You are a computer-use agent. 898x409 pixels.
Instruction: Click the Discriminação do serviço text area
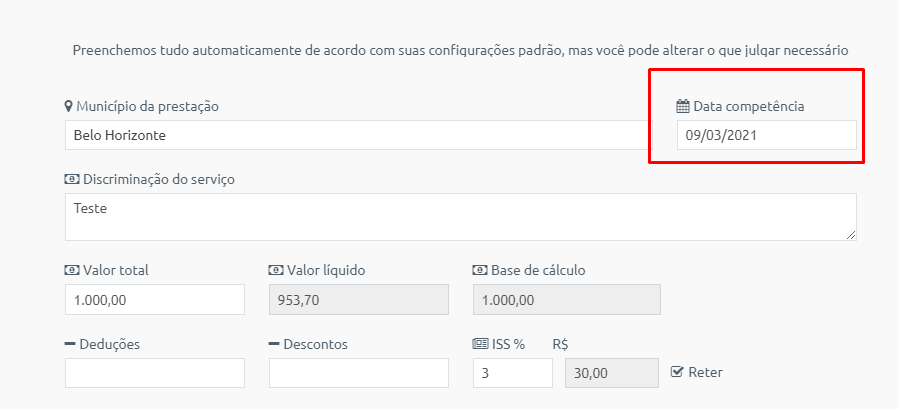[x=461, y=217]
